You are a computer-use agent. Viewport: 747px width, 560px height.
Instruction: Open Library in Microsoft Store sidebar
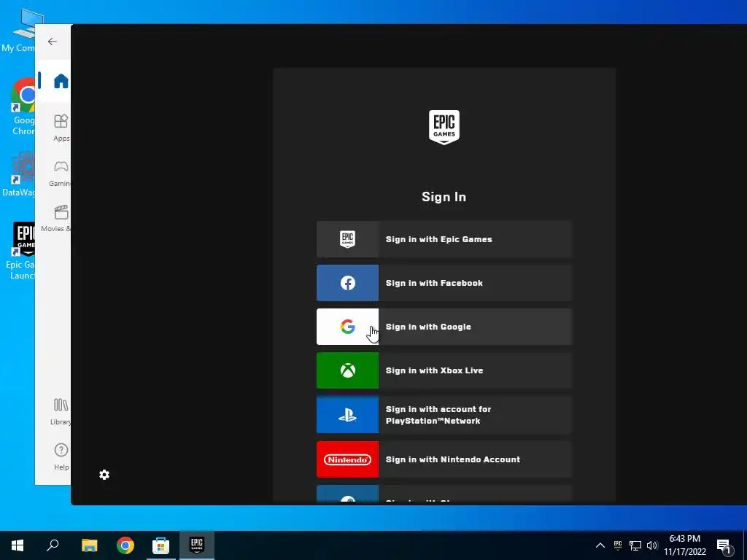click(61, 411)
